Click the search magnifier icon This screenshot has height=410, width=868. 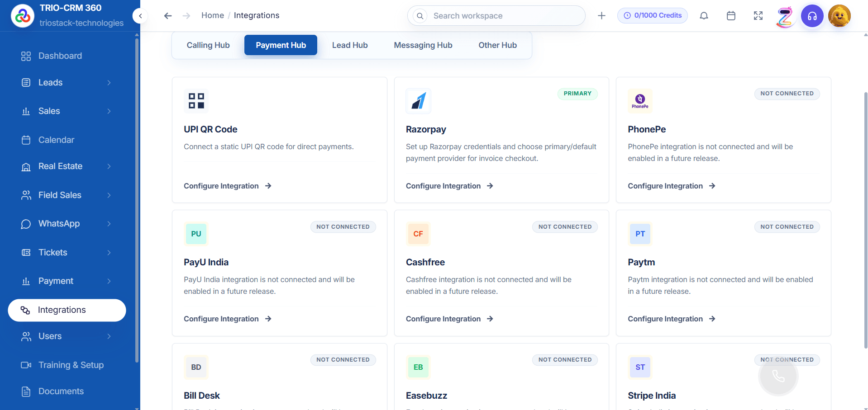pos(420,16)
